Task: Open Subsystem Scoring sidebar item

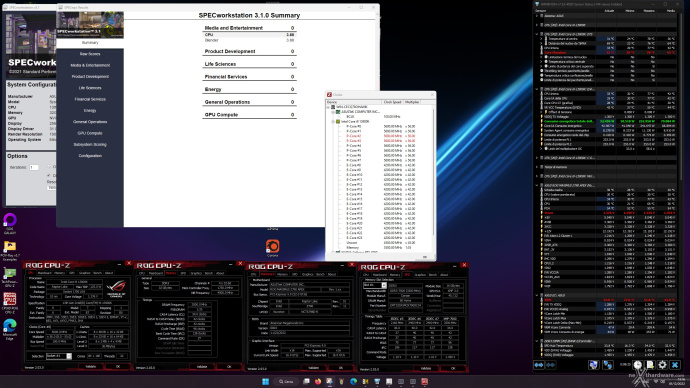Action: [x=90, y=144]
